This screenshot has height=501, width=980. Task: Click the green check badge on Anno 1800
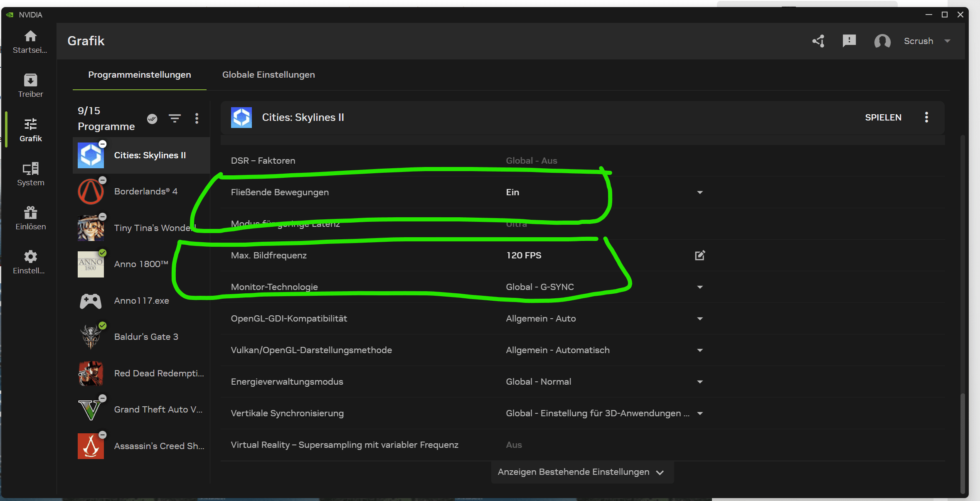103,253
